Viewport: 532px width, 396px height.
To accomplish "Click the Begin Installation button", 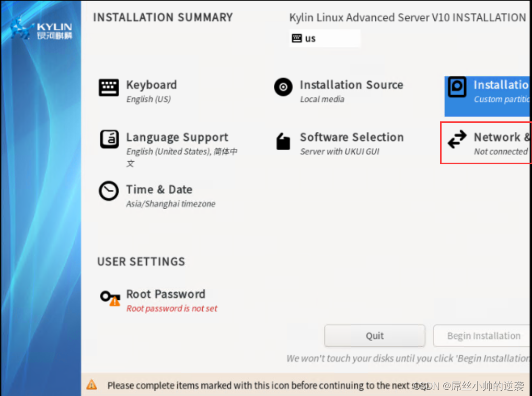I will (483, 336).
